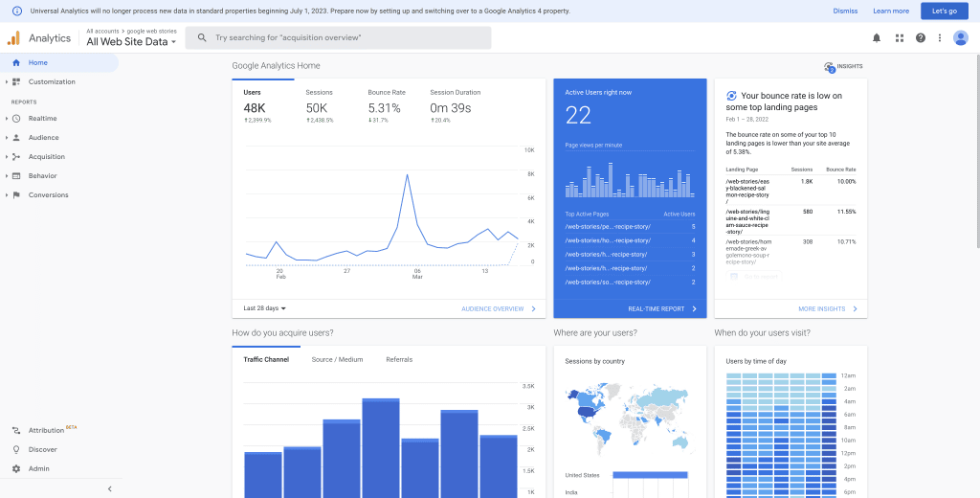Click the Attribution BETA menu item label

(x=53, y=430)
